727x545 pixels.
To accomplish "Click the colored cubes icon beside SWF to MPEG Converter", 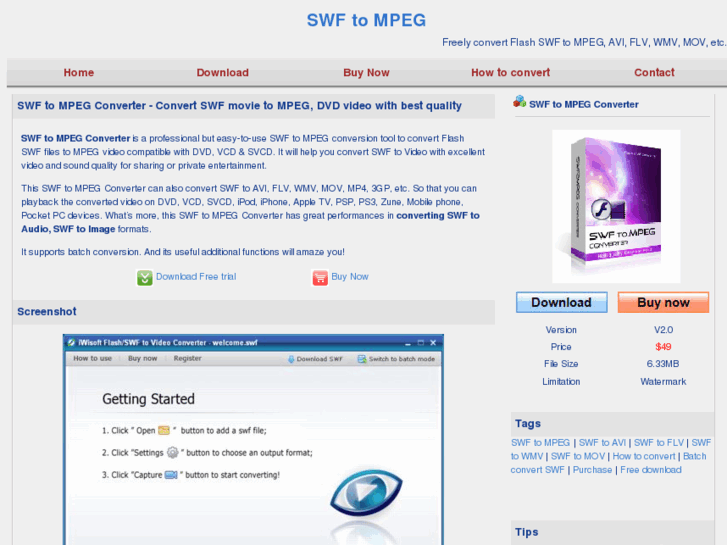I will coord(519,101).
